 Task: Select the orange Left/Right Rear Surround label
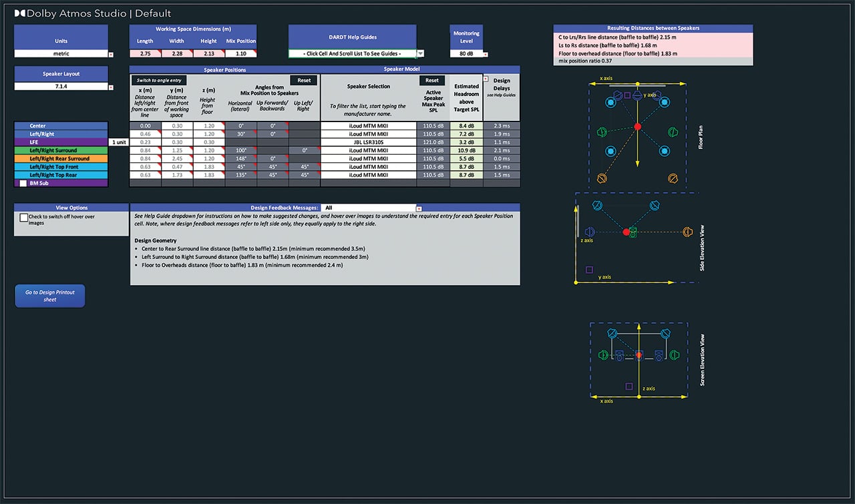point(61,158)
